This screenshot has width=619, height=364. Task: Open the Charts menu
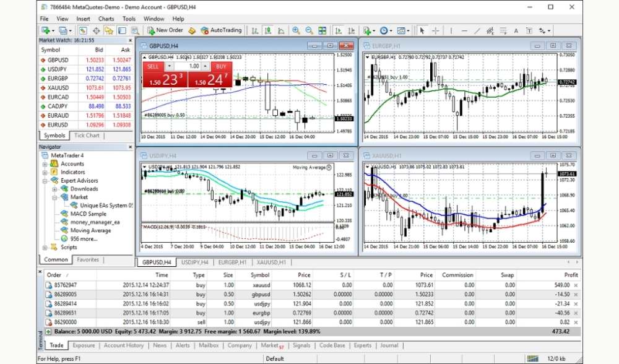106,19
